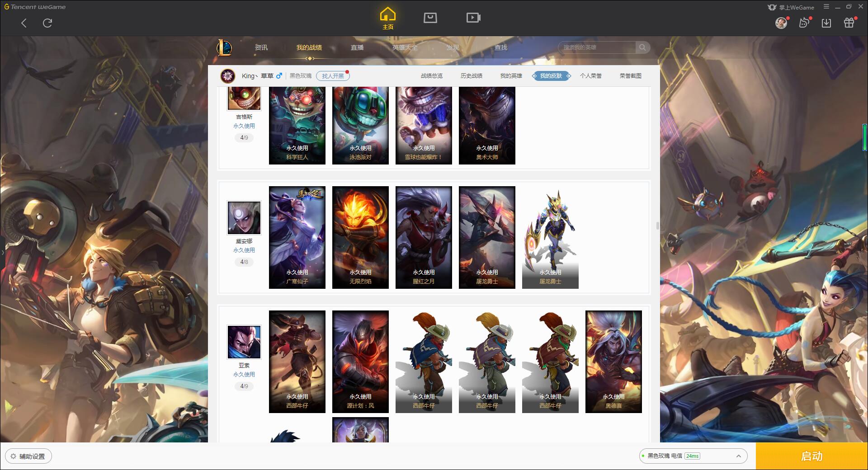Switch to the 直播 tab
This screenshot has width=868, height=470.
pyautogui.click(x=357, y=47)
